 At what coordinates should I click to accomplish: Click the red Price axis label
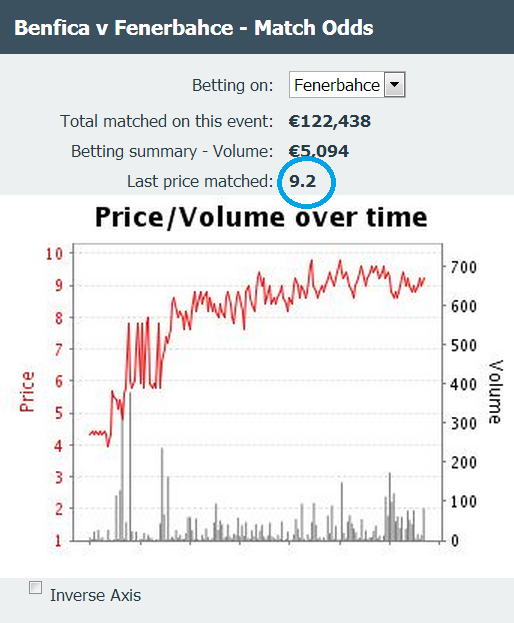point(27,392)
